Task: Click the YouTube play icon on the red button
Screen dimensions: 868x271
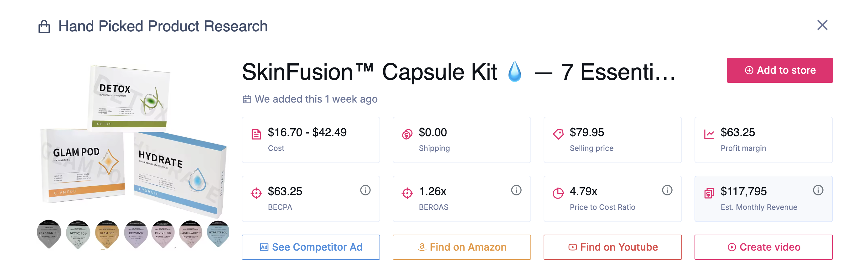Action: 573,247
